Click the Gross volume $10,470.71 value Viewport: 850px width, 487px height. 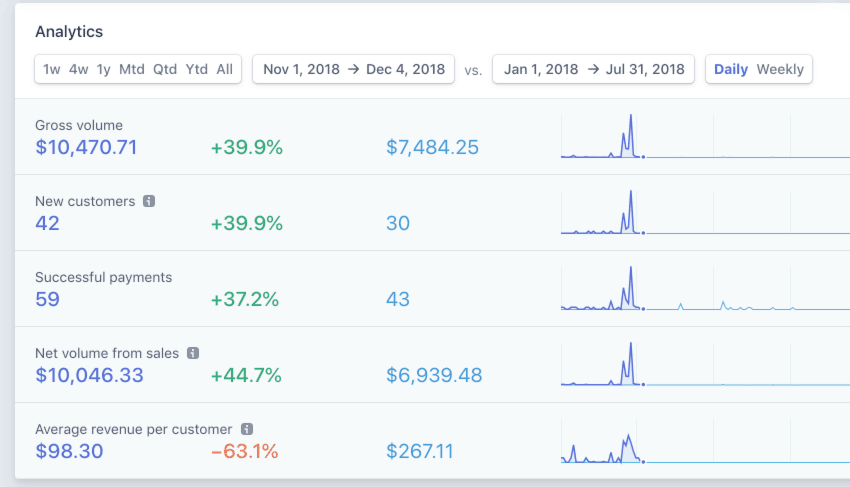(x=86, y=148)
